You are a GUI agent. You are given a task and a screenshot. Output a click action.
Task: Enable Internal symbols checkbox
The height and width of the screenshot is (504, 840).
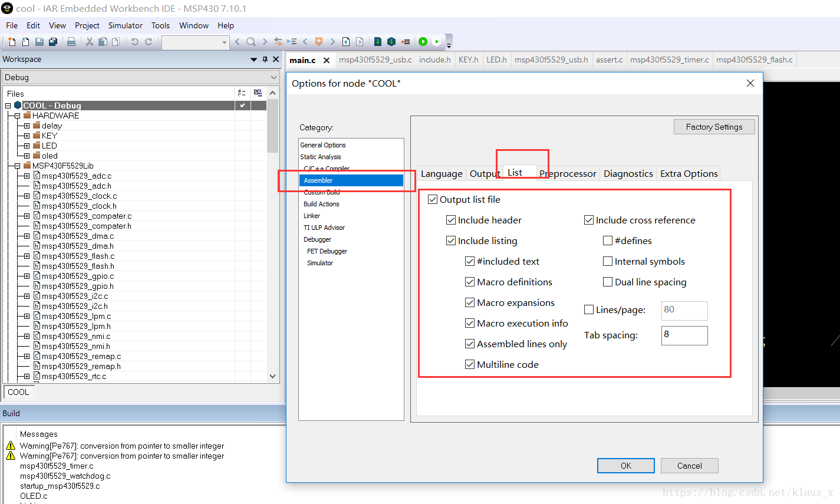[608, 261]
